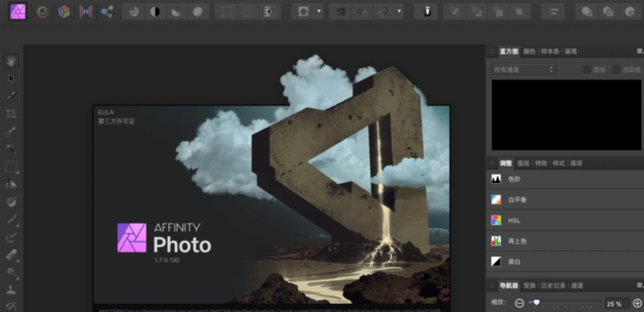This screenshot has height=312, width=644.
Task: Open the Export persona
Action: [x=107, y=12]
